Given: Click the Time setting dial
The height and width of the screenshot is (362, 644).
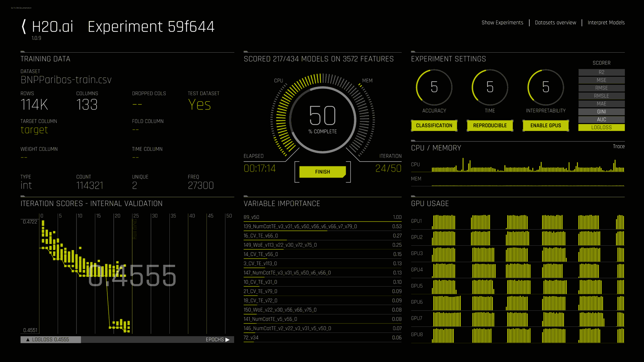Looking at the screenshot, I should pos(490,87).
